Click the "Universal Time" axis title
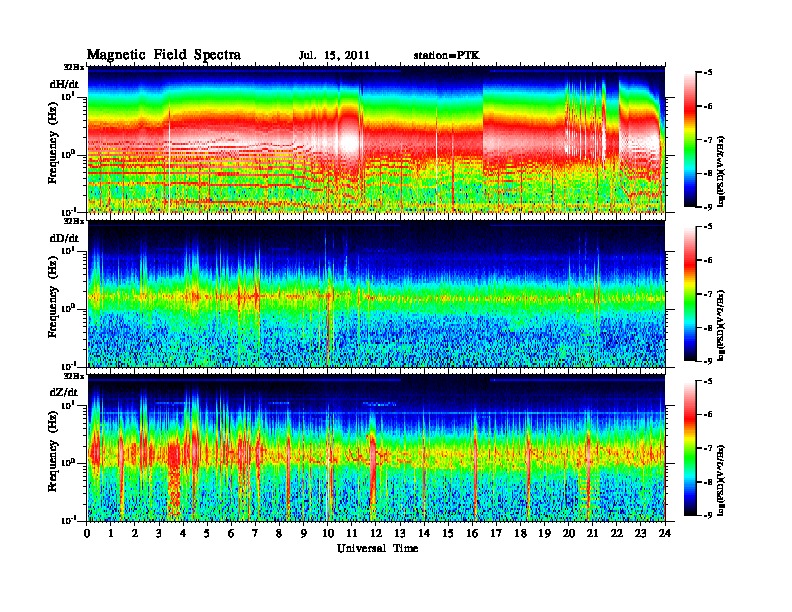Viewport: 792px width, 612px height. (x=377, y=548)
